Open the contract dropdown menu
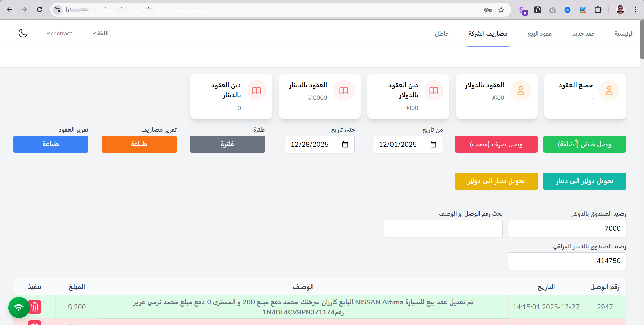 pos(59,33)
